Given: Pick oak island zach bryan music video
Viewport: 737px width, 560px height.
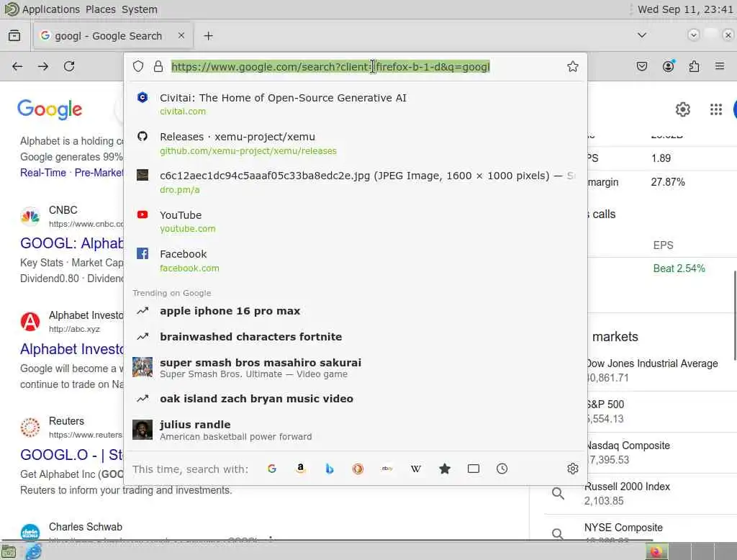Looking at the screenshot, I should click(x=356, y=399).
